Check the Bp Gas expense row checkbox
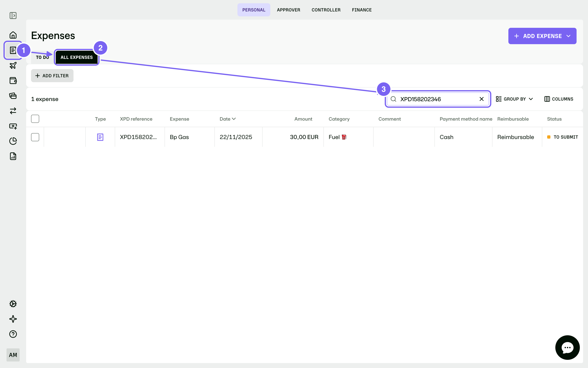Screen dimensions: 588x368 (35, 137)
